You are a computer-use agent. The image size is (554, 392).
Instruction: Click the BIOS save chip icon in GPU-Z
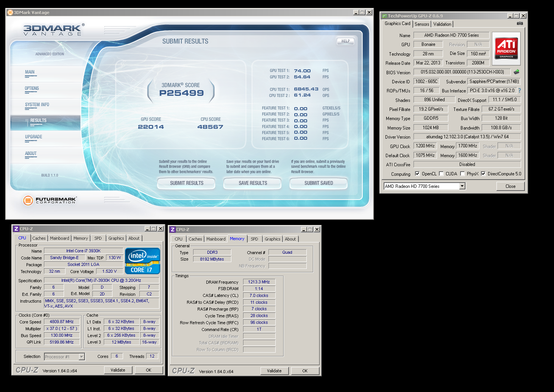point(517,72)
